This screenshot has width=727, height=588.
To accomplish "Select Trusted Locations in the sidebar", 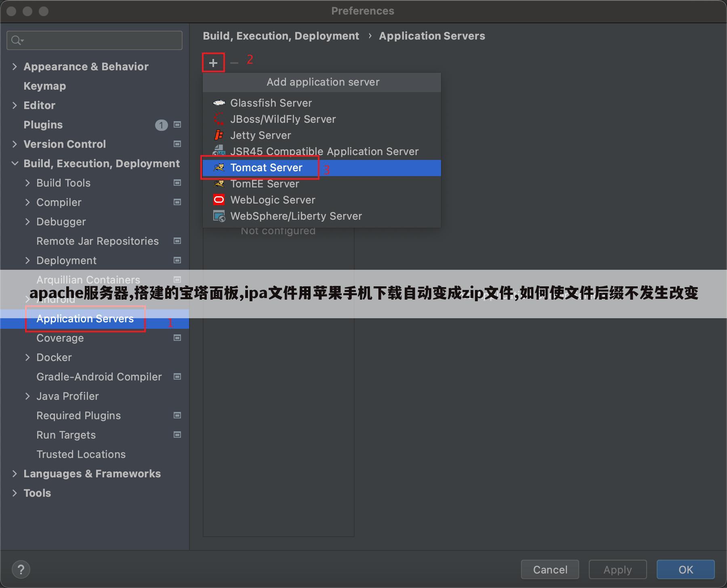I will [81, 454].
